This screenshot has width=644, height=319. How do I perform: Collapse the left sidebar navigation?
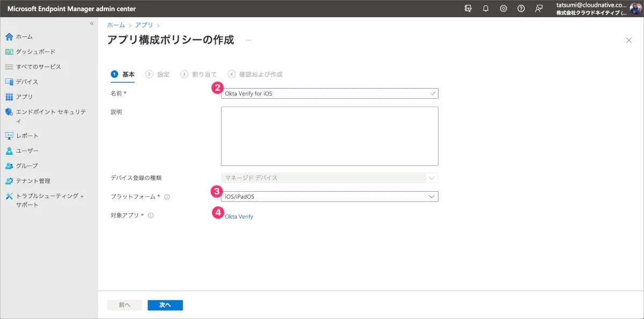[x=92, y=24]
